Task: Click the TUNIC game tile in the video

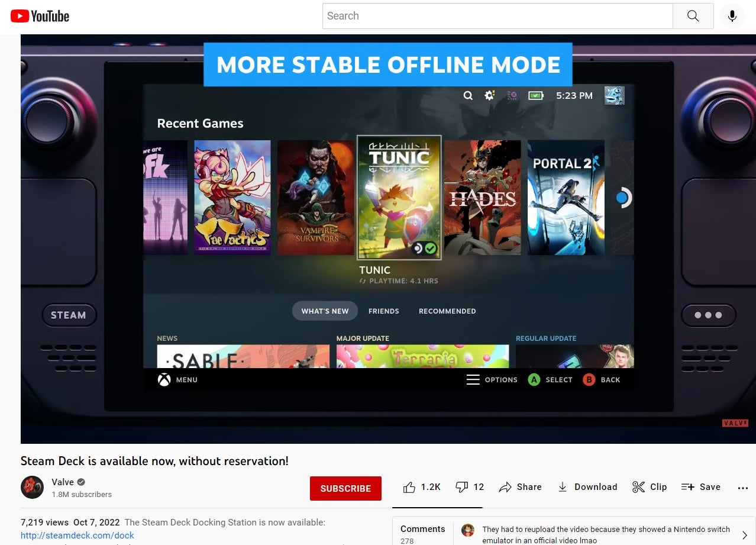Action: tap(399, 198)
